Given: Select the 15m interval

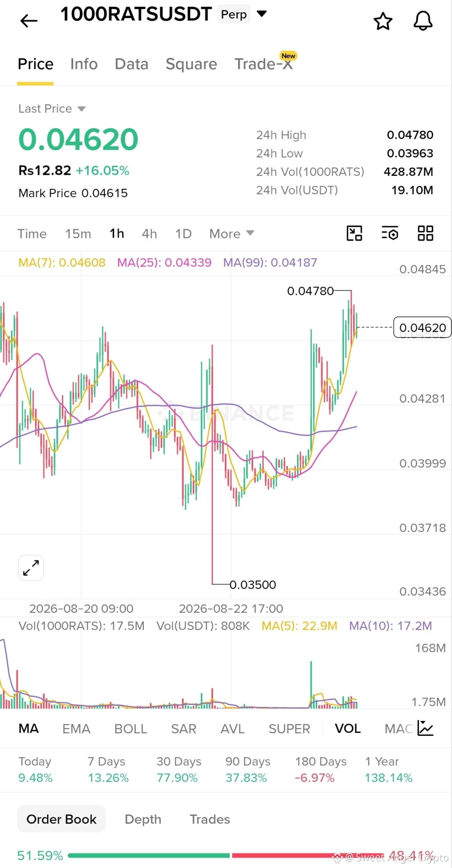Looking at the screenshot, I should tap(78, 234).
